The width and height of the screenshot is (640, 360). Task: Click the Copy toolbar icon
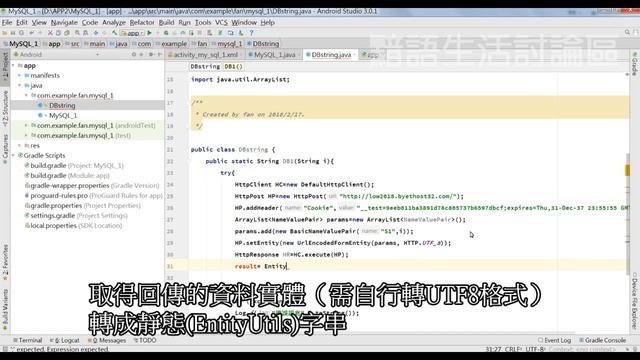coord(58,33)
